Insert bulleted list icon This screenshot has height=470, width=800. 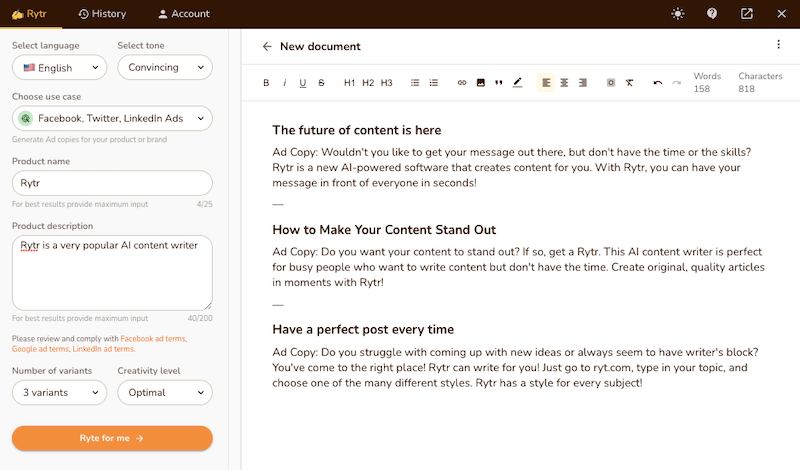(x=415, y=83)
